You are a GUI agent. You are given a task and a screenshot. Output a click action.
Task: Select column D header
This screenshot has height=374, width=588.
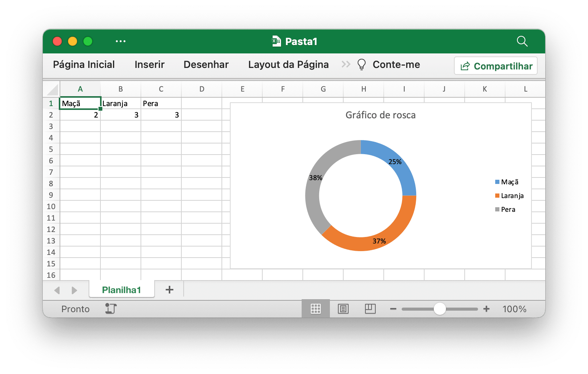(202, 89)
